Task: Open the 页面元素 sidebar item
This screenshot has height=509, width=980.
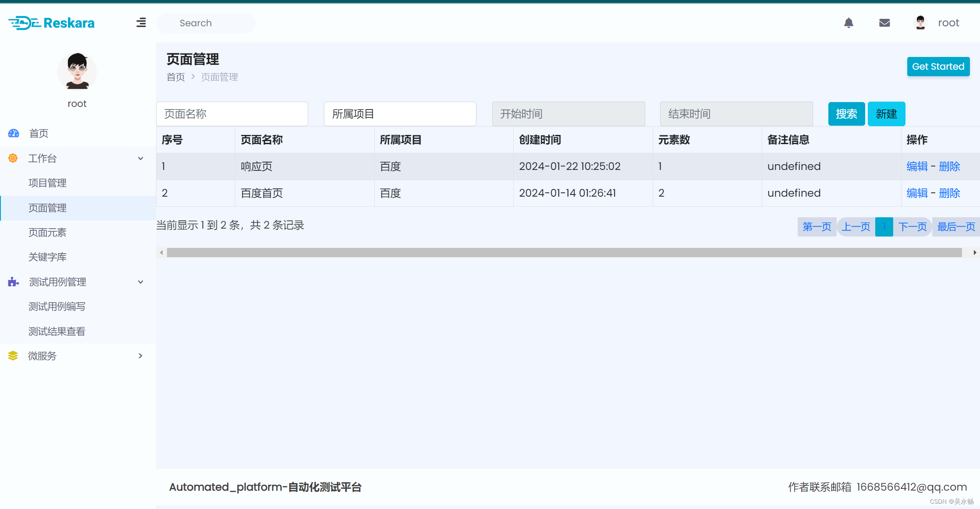Action: coord(47,232)
